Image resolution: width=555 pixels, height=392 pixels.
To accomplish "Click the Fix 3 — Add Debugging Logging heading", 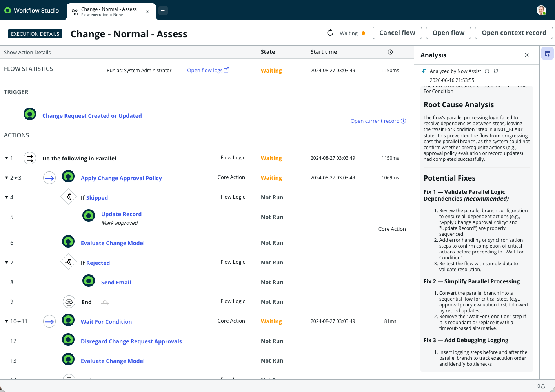I will (x=466, y=340).
